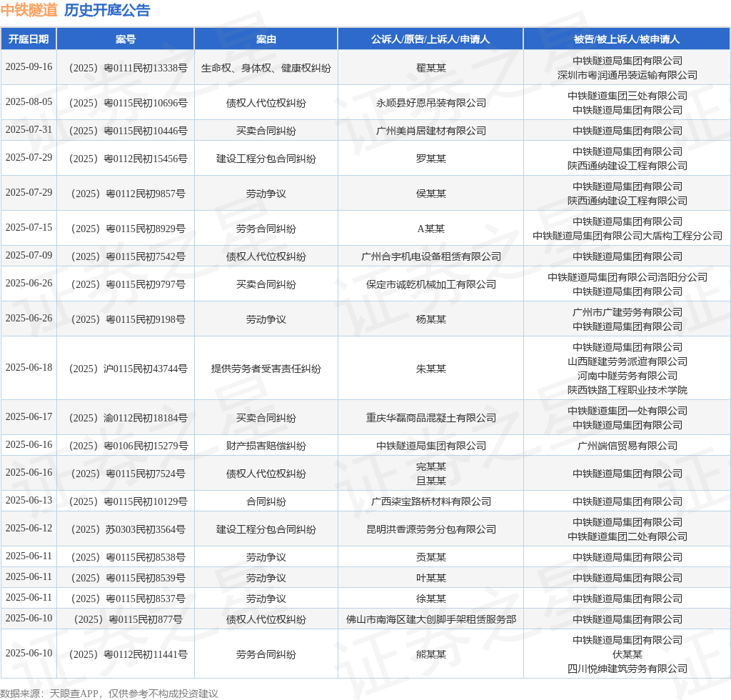Click case number 粤0111民初13338号
The width and height of the screenshot is (731, 700).
click(128, 68)
